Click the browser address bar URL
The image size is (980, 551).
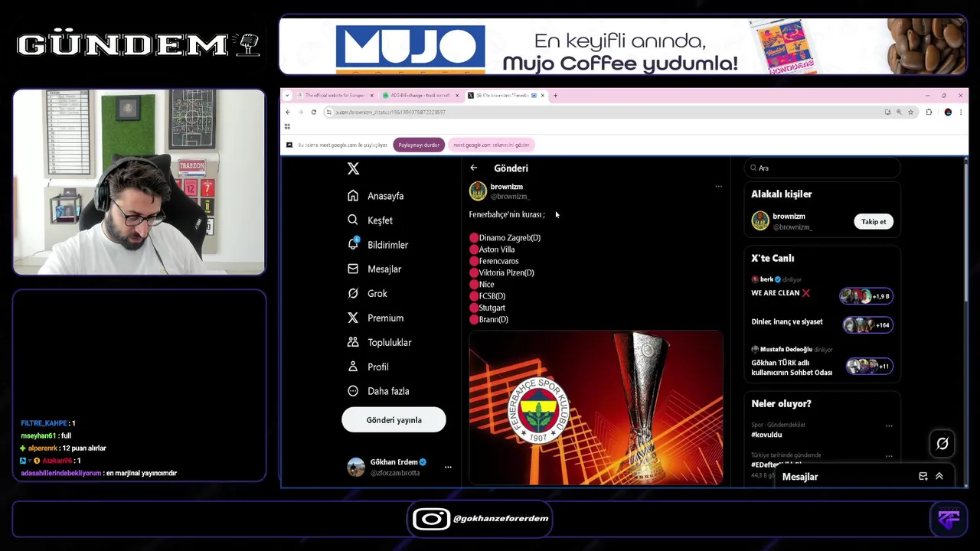(x=390, y=112)
